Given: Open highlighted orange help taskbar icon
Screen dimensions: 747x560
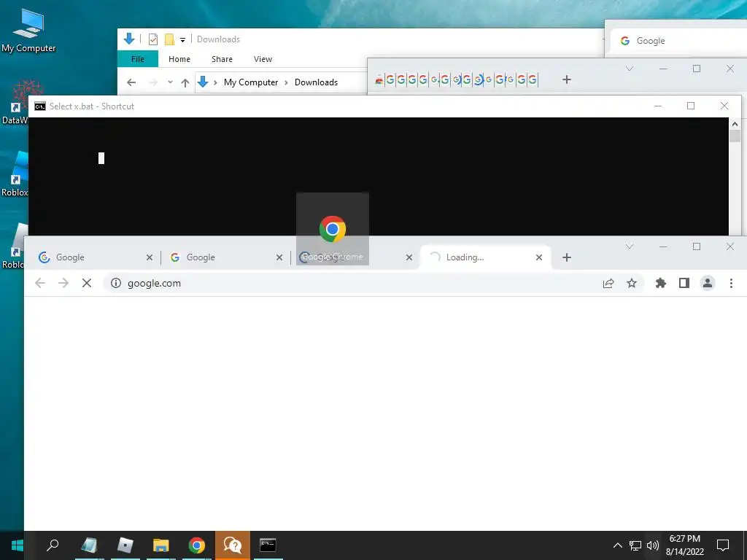Looking at the screenshot, I should pyautogui.click(x=233, y=545).
